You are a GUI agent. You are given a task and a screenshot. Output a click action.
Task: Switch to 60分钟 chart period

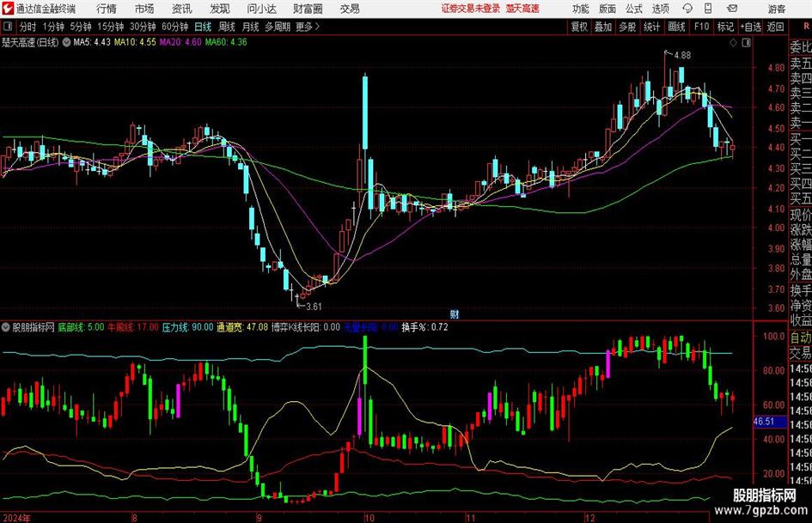click(x=174, y=27)
